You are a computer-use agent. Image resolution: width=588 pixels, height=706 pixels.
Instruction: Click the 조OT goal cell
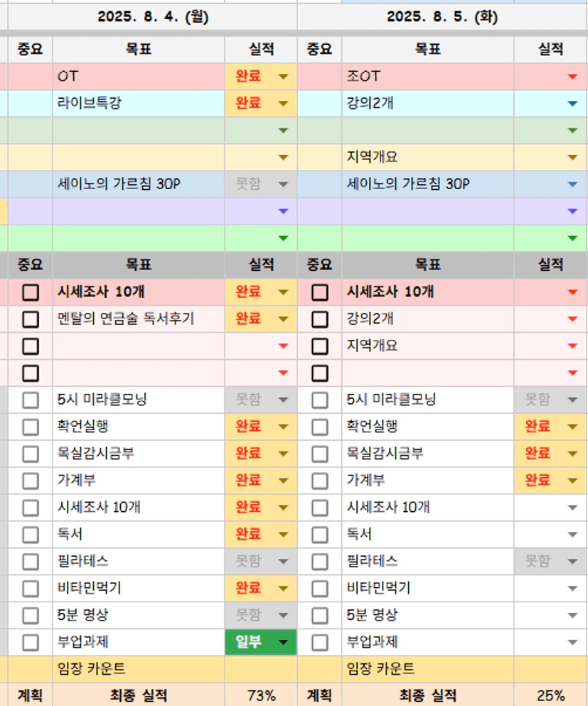(428, 77)
